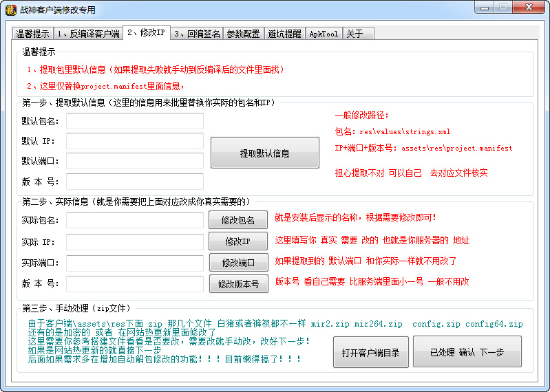Open the 避坑提醒 tab

(284, 34)
